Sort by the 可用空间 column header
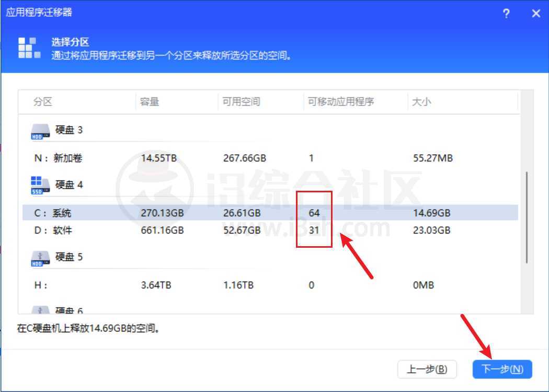 241,102
